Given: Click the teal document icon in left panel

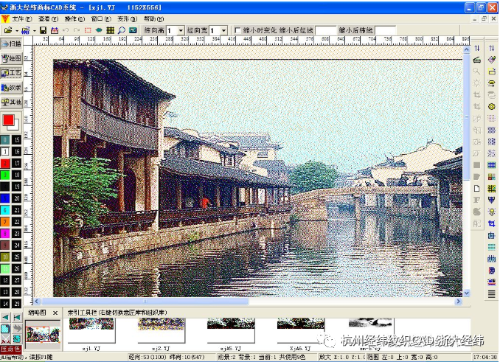Looking at the screenshot, I should click(5, 329).
